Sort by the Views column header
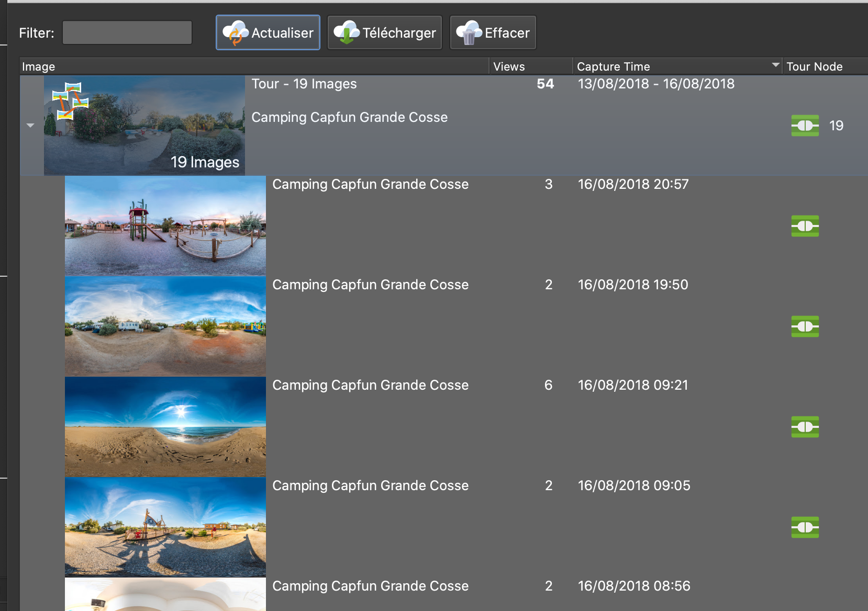 tap(531, 66)
